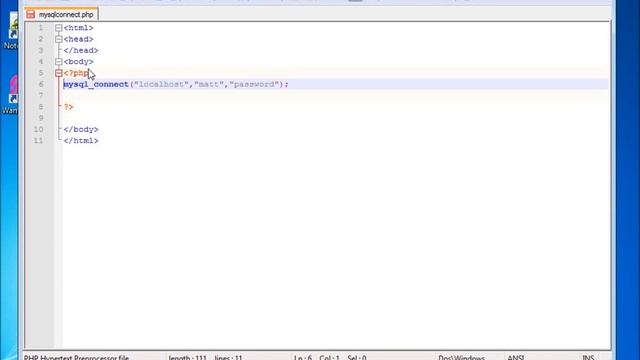Click the ?> closing PHP tag on line 8
Viewport: 640px width, 360px height.
coord(69,107)
